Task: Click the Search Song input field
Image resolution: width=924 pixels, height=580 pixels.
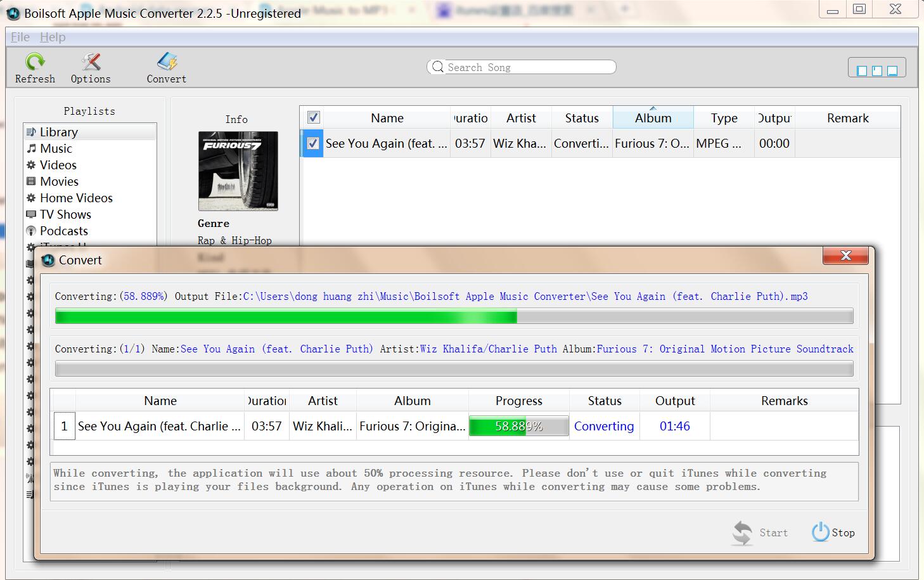Action: [x=522, y=67]
